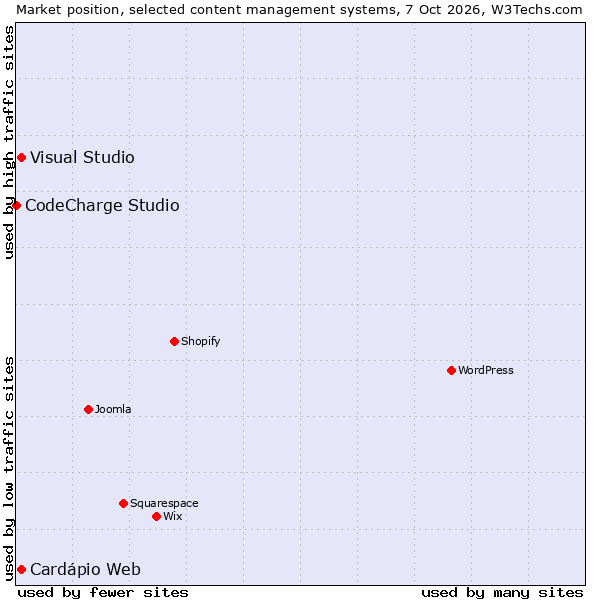600x600 pixels.
Task: Click the 'WordPress' label
Action: pos(486,370)
